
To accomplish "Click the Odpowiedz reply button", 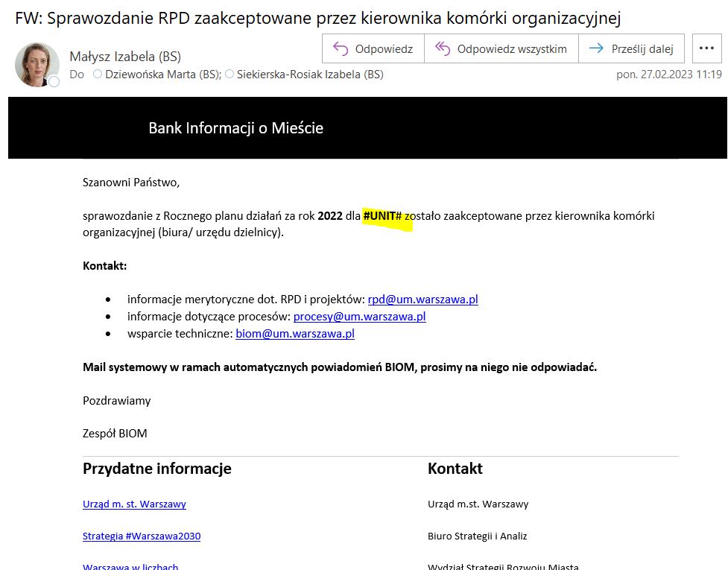I will 373,49.
